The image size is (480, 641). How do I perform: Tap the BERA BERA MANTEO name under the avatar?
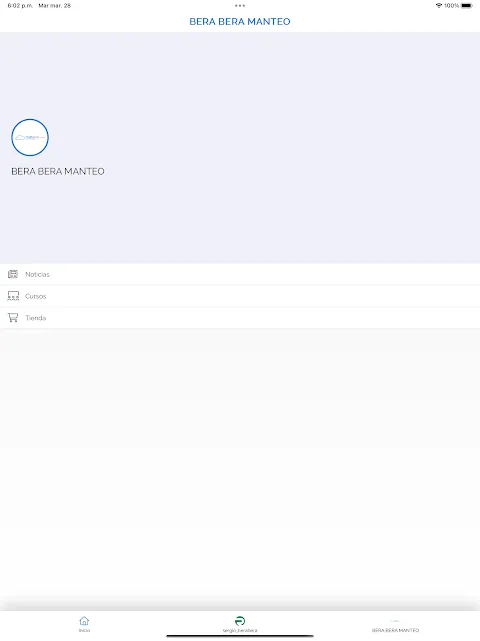tap(58, 171)
